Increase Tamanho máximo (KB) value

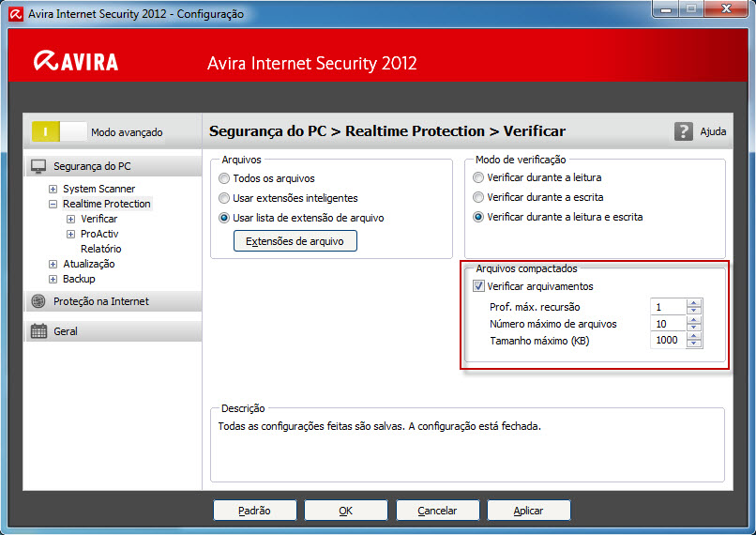(x=694, y=336)
